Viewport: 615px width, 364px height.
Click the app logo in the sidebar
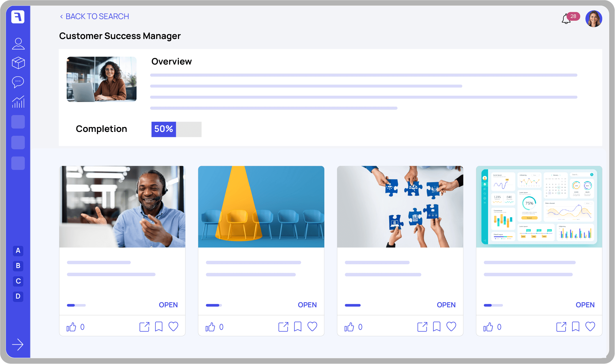(18, 17)
